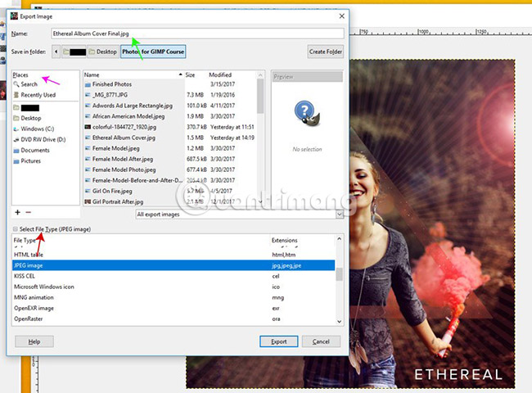The height and width of the screenshot is (393, 532).
Task: Click the file list vertical scrollbar thumb
Action: (x=260, y=96)
